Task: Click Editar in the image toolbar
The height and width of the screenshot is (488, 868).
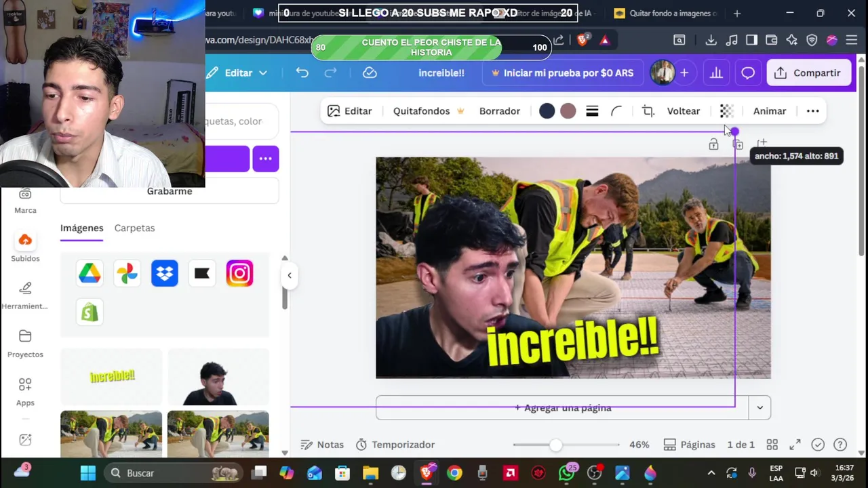Action: 349,111
